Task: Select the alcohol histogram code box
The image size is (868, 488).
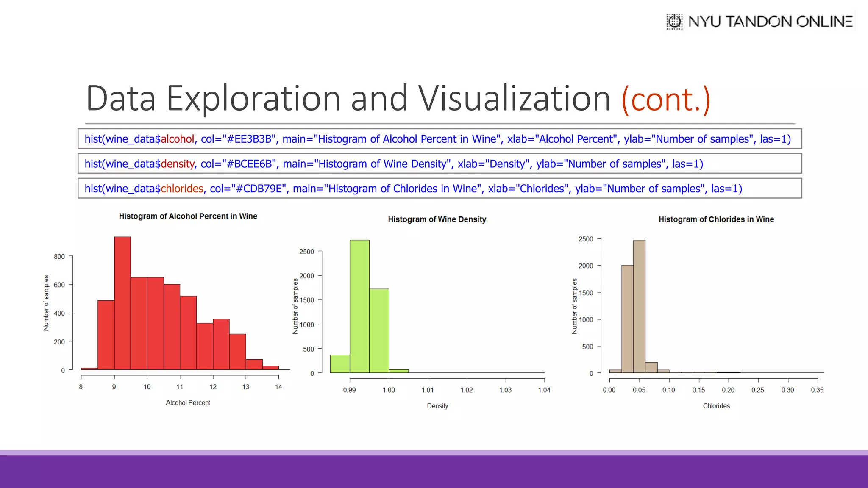Action: coord(440,139)
